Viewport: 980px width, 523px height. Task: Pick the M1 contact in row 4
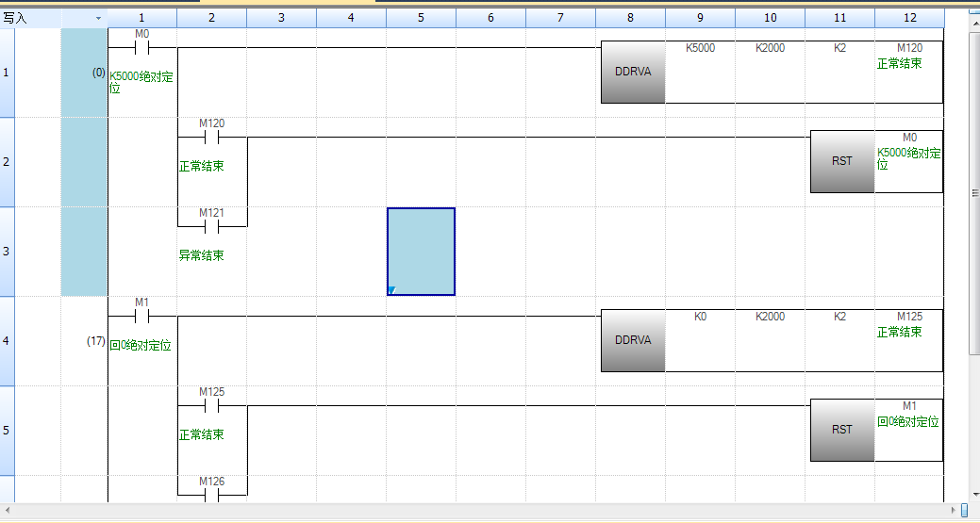tap(142, 316)
